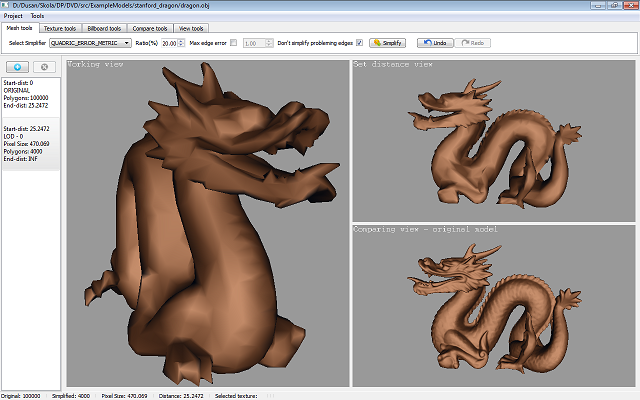The width and height of the screenshot is (640, 400).
Task: Switch to the Texture tools tab
Action: [x=60, y=29]
